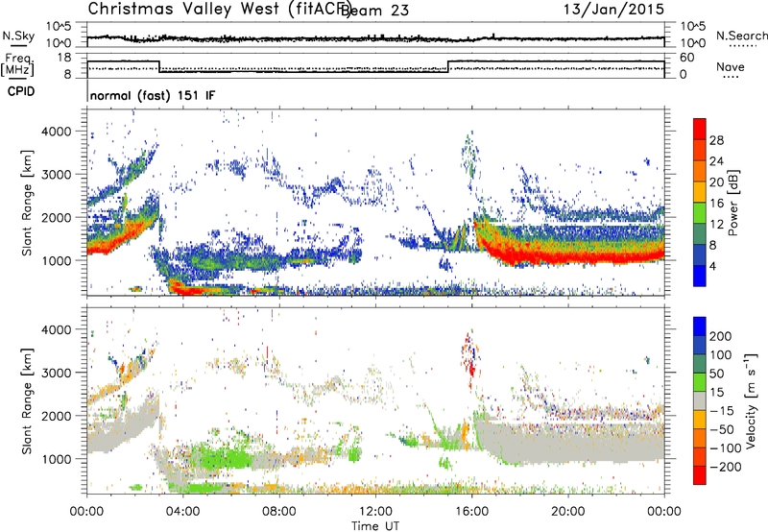Image resolution: width=768 pixels, height=532 pixels.
Task: Click the "-50" label on velocity colorbar
Action: [722, 430]
